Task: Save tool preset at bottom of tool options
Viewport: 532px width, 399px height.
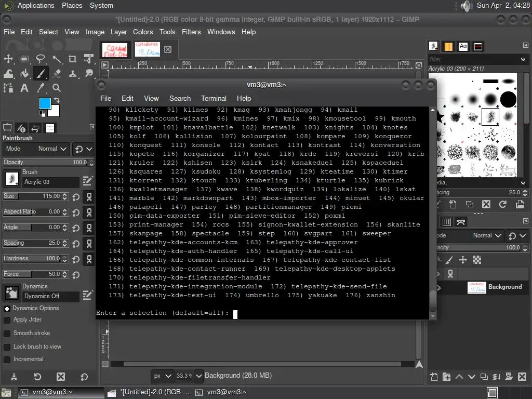Action: pyautogui.click(x=14, y=377)
